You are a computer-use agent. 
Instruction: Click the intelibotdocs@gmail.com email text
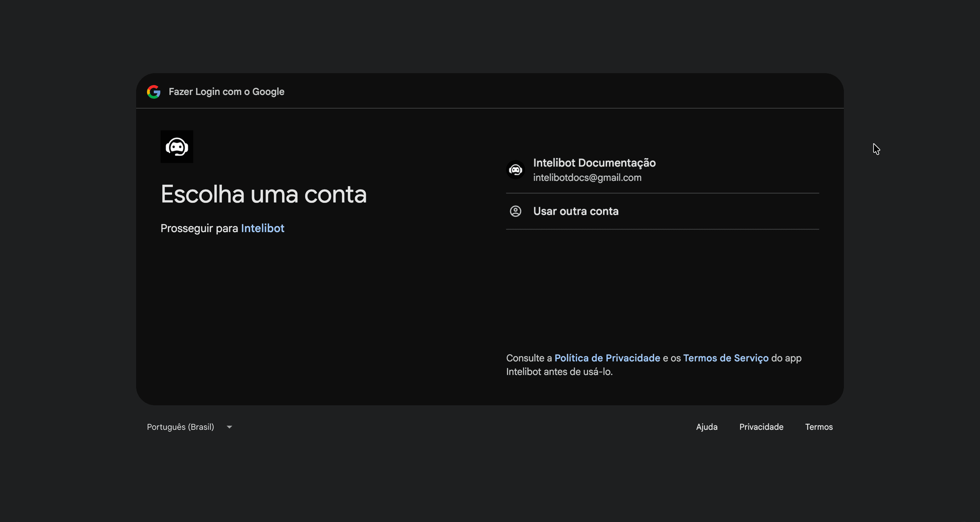coord(587,178)
